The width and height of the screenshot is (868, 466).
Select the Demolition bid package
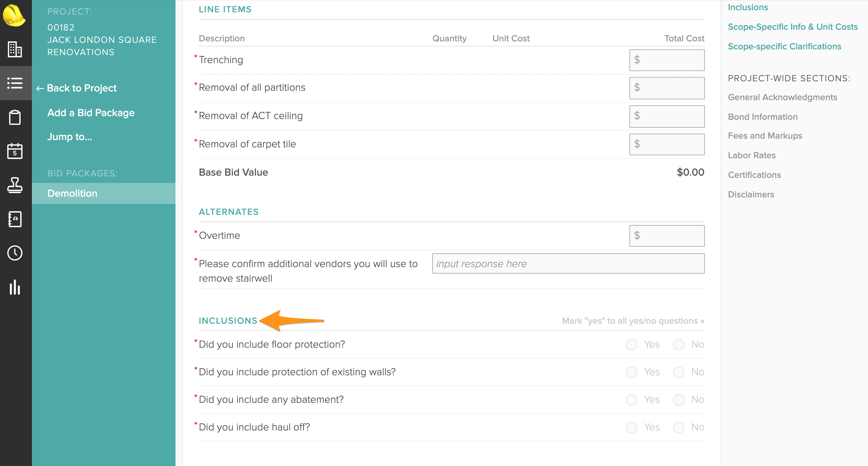(x=104, y=193)
